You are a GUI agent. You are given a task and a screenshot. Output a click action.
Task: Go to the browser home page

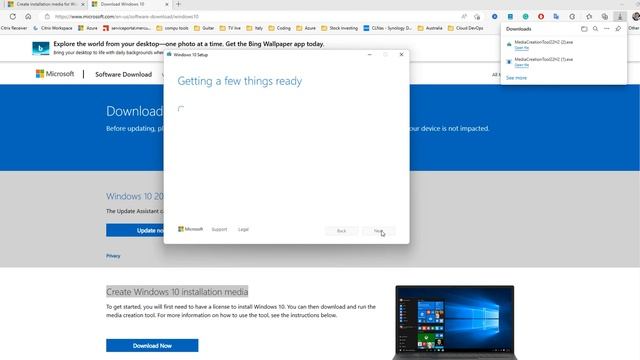[28, 17]
